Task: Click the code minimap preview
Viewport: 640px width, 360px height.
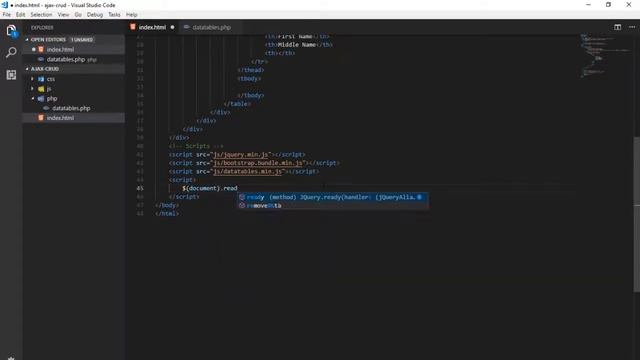Action: tap(605, 56)
